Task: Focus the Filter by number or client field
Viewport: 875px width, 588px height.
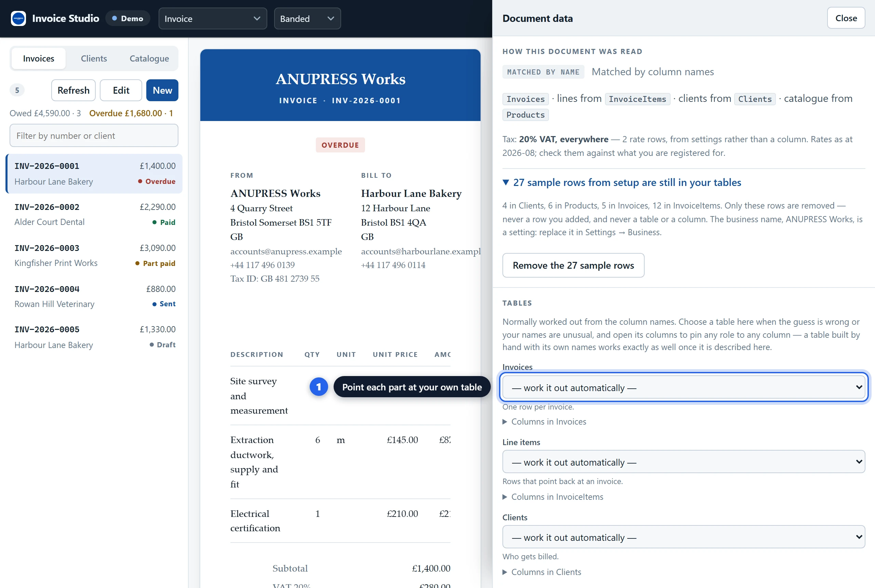Action: (94, 136)
